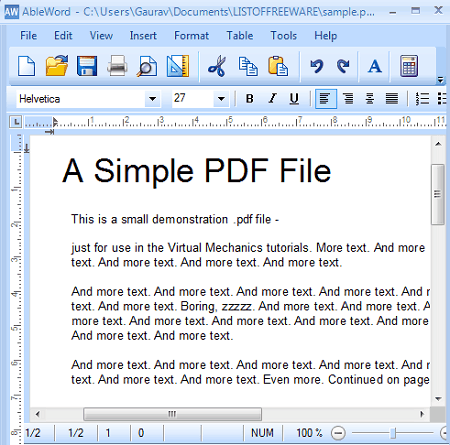Open the Help menu
Image resolution: width=450 pixels, height=445 pixels.
point(325,36)
